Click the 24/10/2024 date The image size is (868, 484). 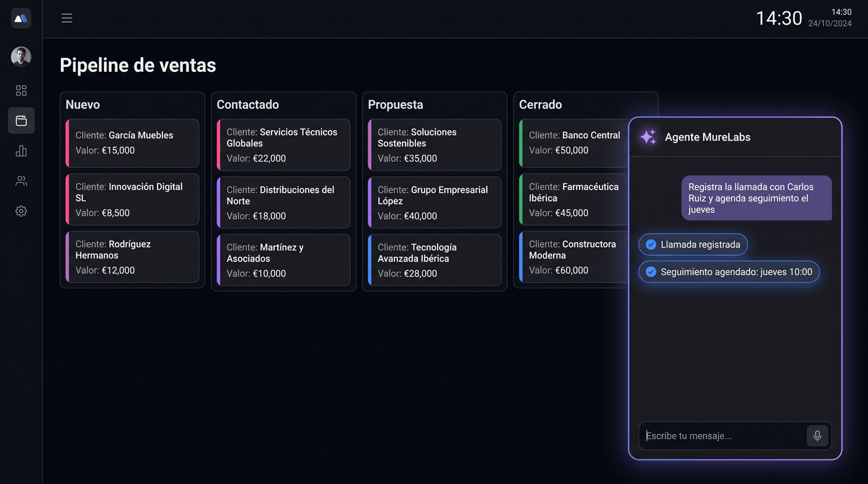830,24
